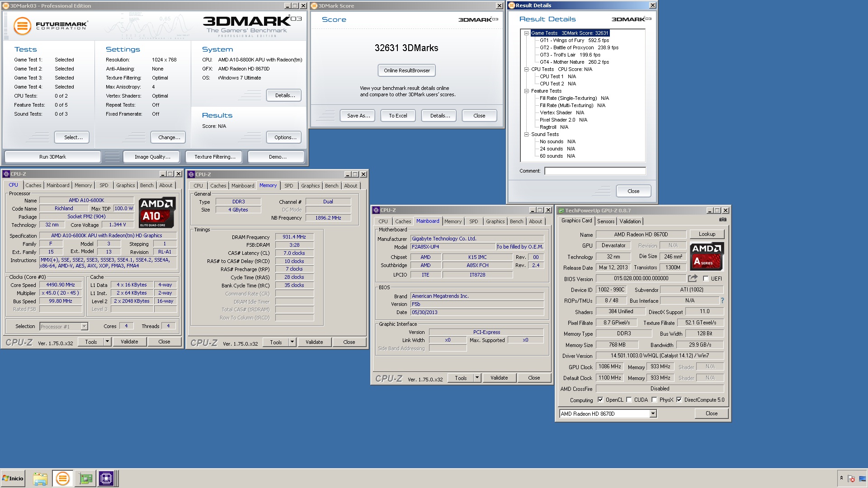The height and width of the screenshot is (488, 868).
Task: Click the Result Details window title icon
Action: click(x=512, y=5)
